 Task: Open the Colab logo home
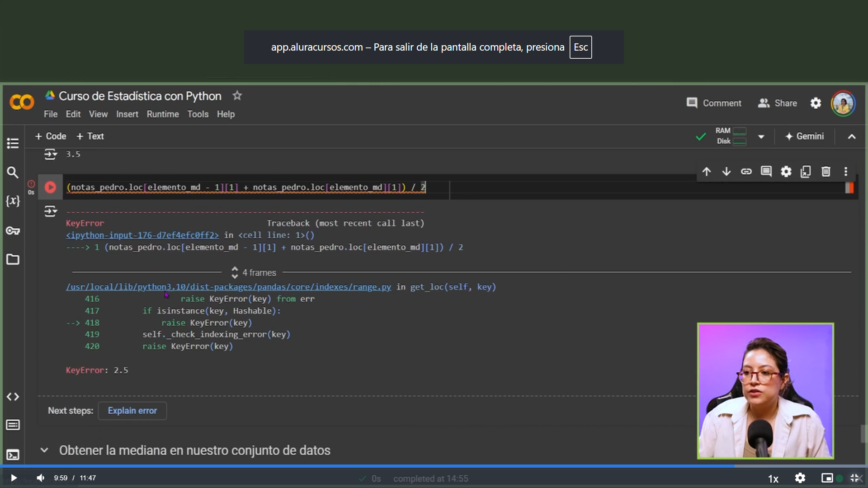[x=22, y=102]
